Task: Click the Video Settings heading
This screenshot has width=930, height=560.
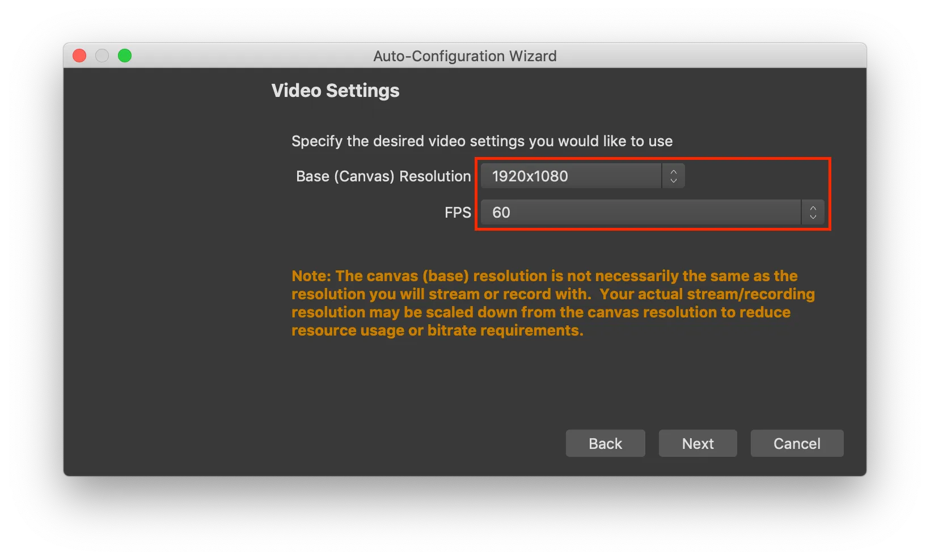Action: click(x=335, y=90)
